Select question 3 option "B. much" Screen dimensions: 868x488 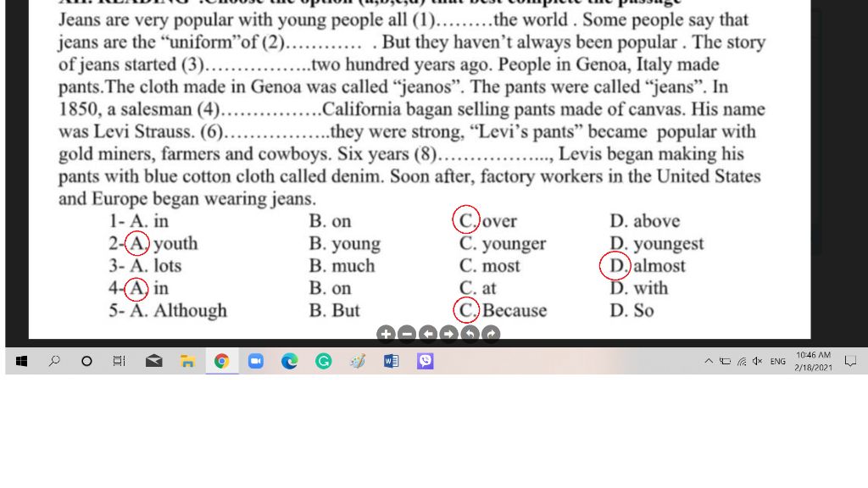(342, 266)
